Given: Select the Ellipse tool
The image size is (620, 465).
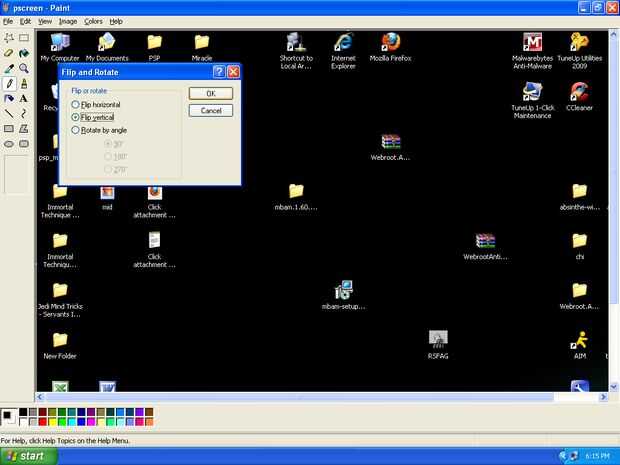Looking at the screenshot, I should [x=9, y=144].
